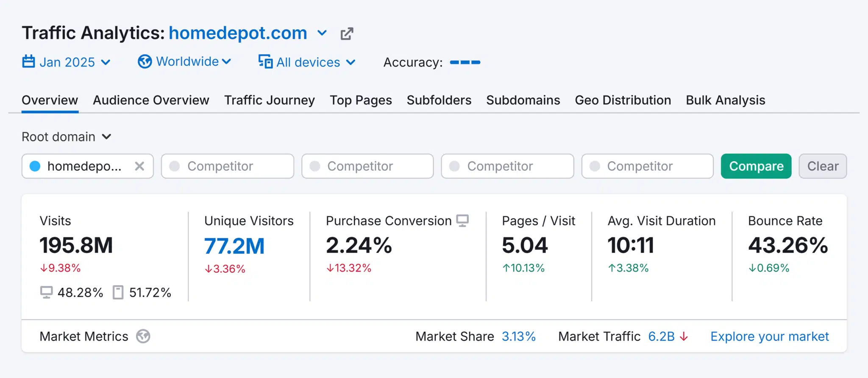Image resolution: width=868 pixels, height=378 pixels.
Task: Click the Visits 195.8M value
Action: point(76,245)
